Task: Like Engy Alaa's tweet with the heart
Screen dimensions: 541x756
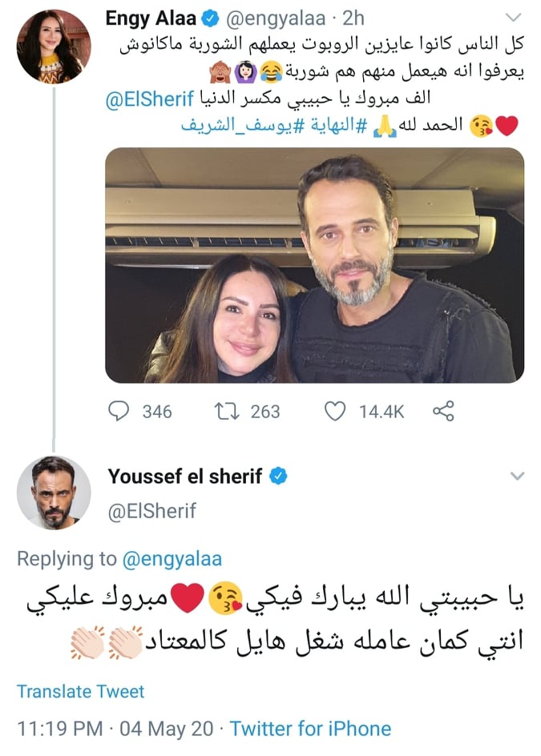Action: coord(334,411)
